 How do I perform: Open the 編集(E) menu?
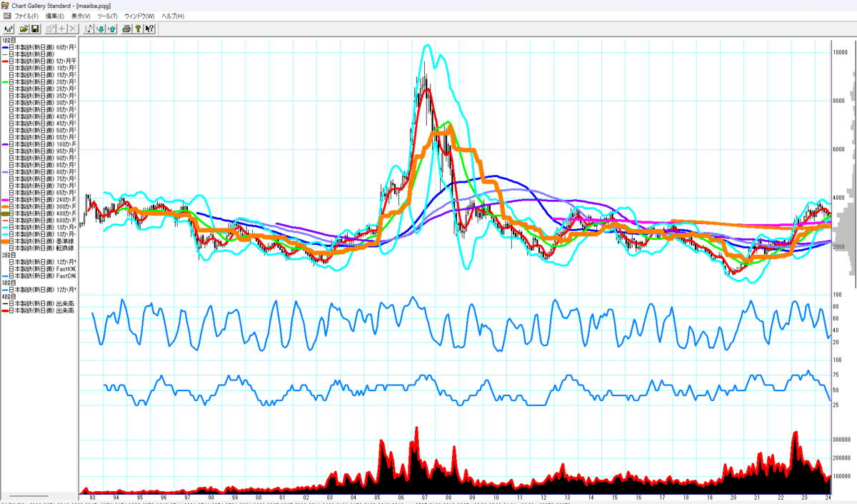[55, 16]
